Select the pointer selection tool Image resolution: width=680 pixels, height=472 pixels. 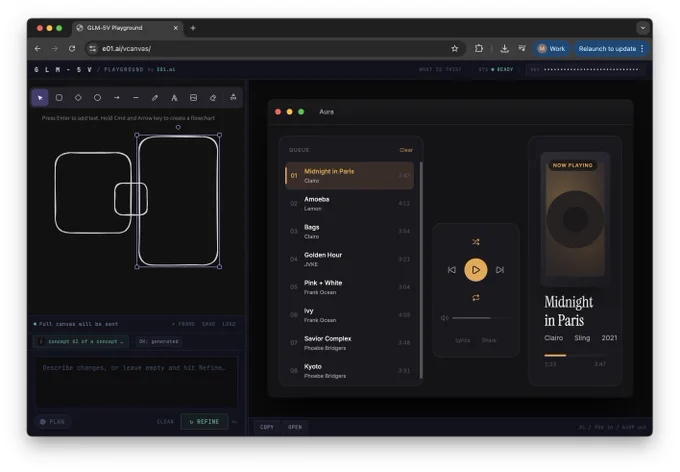pyautogui.click(x=40, y=98)
